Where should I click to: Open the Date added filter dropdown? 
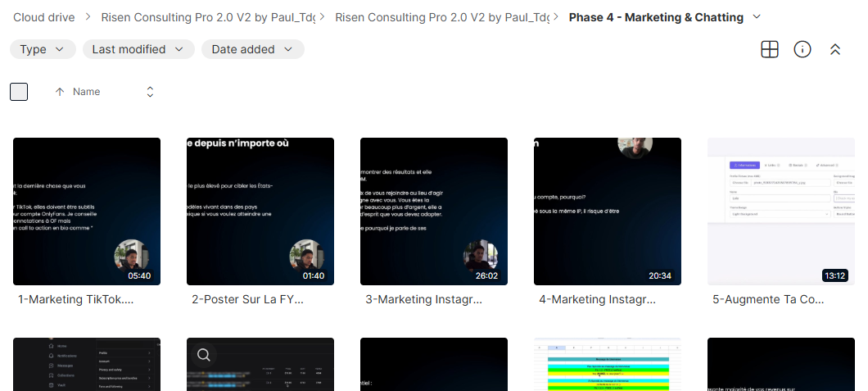tap(252, 49)
